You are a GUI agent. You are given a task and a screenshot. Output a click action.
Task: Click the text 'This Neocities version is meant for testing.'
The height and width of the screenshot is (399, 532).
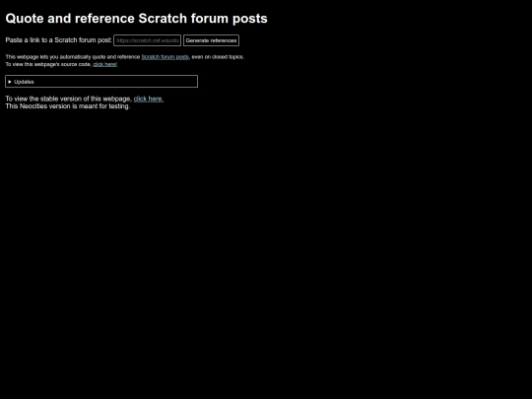[68, 106]
